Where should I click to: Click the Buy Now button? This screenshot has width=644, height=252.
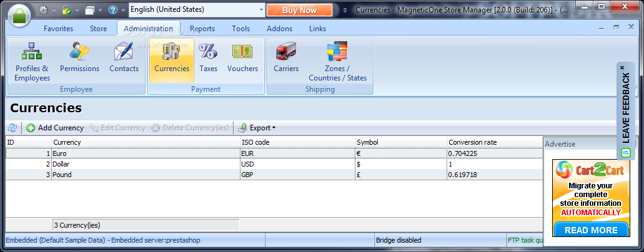(299, 10)
